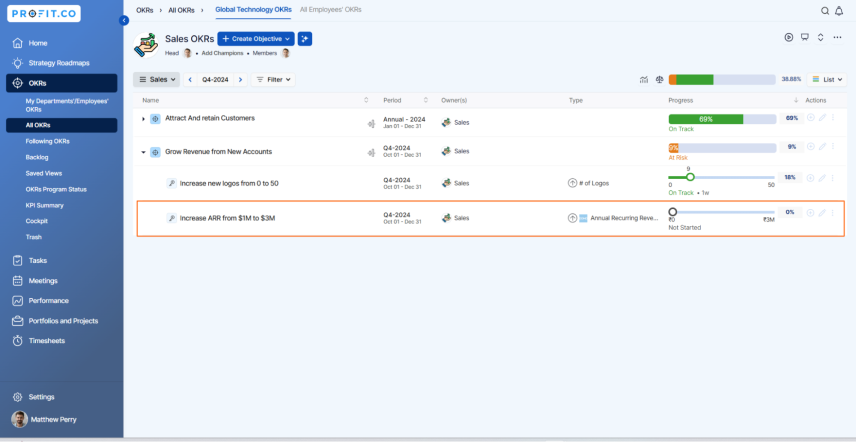Click the chart icon beside the progress bar

tap(644, 80)
